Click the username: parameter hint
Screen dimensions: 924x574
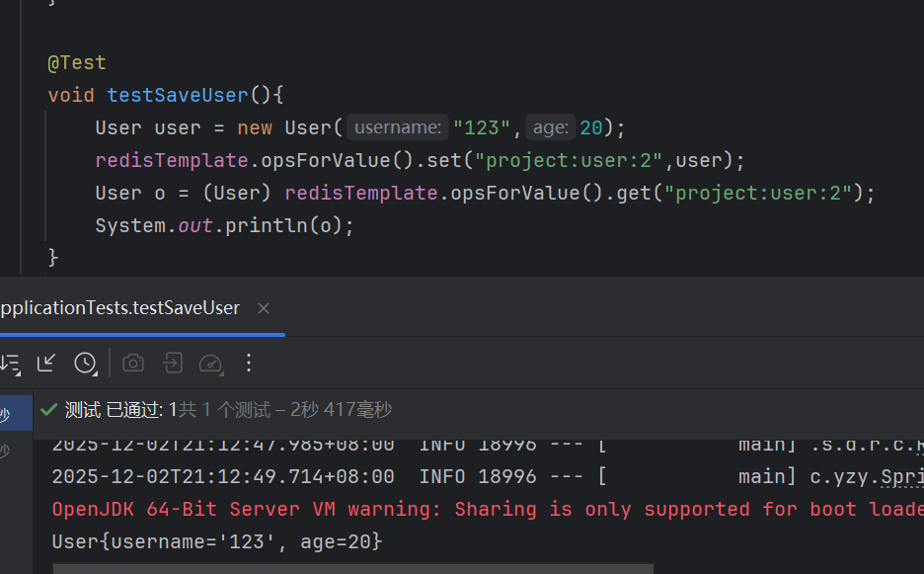pyautogui.click(x=398, y=127)
